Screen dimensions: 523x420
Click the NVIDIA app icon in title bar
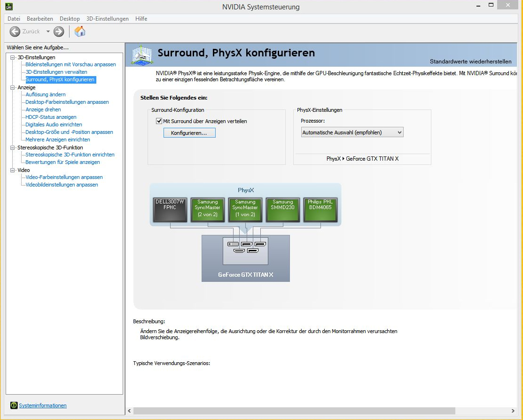pyautogui.click(x=9, y=6)
